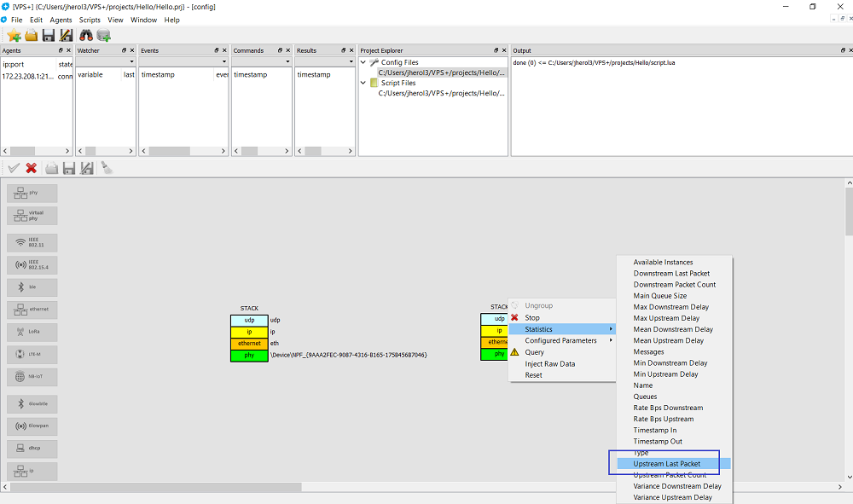Select the dhcp palette block
The height and width of the screenshot is (504, 853).
(x=32, y=447)
